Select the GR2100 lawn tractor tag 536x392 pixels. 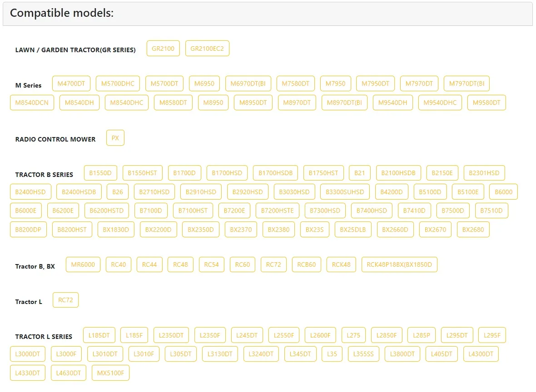[163, 49]
